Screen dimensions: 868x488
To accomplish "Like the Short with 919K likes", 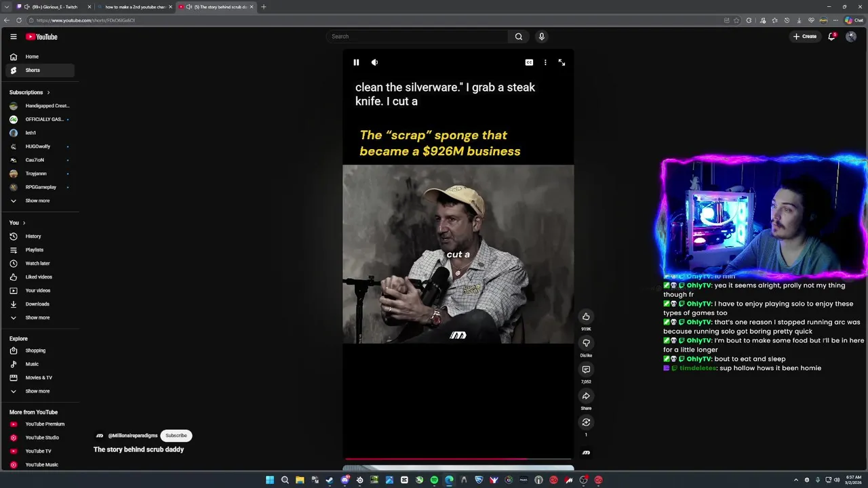I will [586, 317].
